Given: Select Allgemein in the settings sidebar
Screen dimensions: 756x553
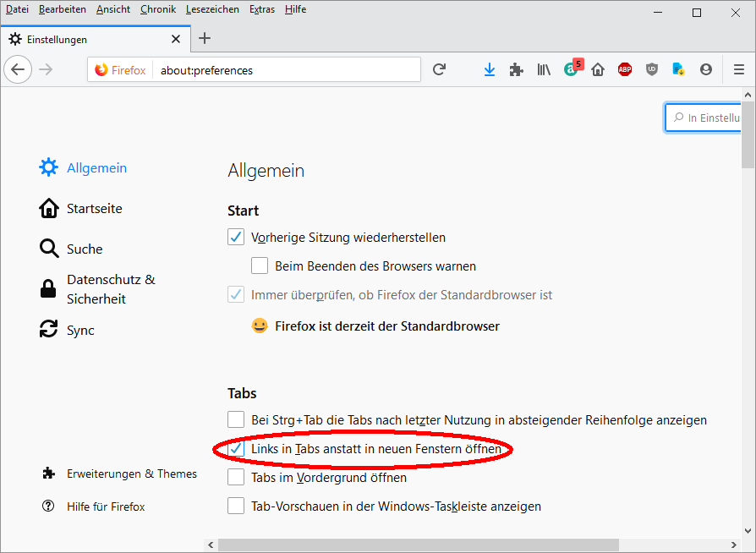Looking at the screenshot, I should (83, 167).
